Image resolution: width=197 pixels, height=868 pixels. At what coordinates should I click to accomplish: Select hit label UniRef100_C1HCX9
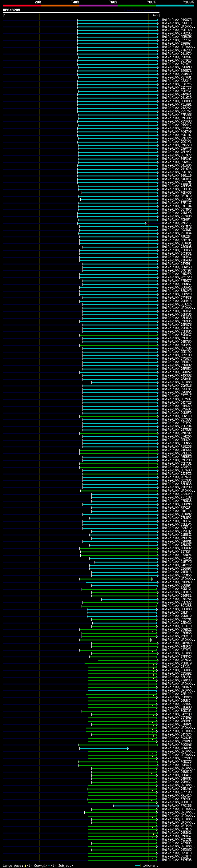(x=177, y=406)
